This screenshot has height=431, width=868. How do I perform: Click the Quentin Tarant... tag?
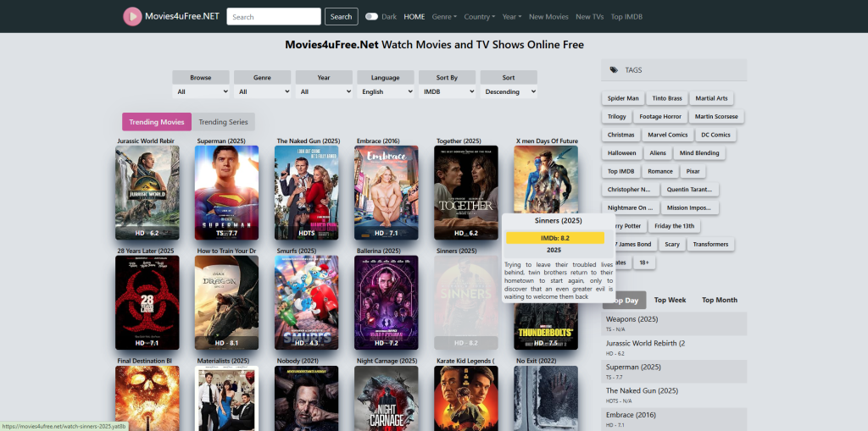[690, 190]
